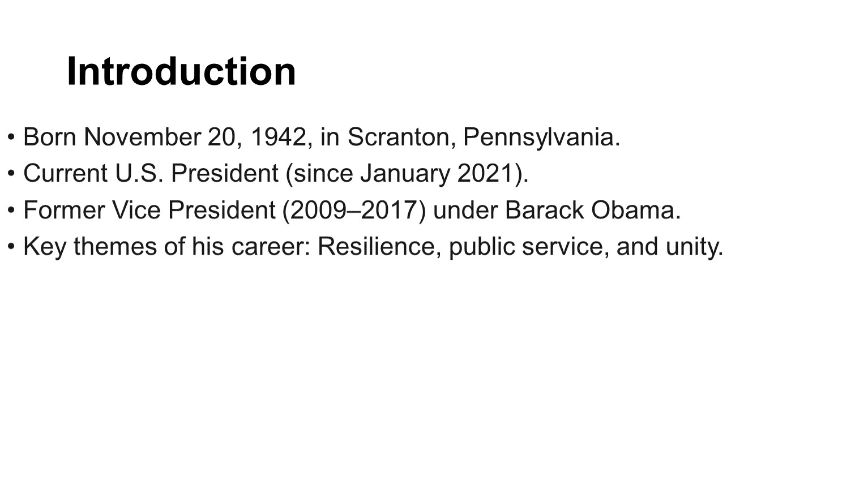This screenshot has width=868, height=489.
Task: Click the word November in first bullet
Action: pos(142,137)
